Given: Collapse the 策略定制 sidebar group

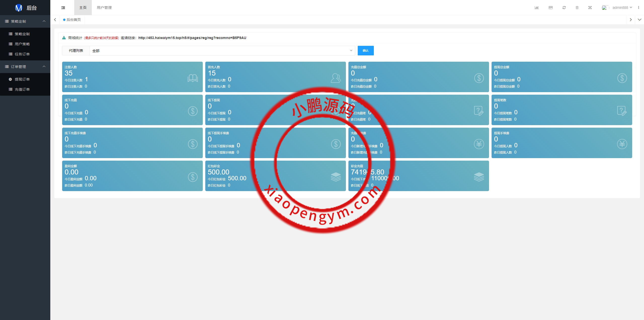Looking at the screenshot, I should coord(25,21).
